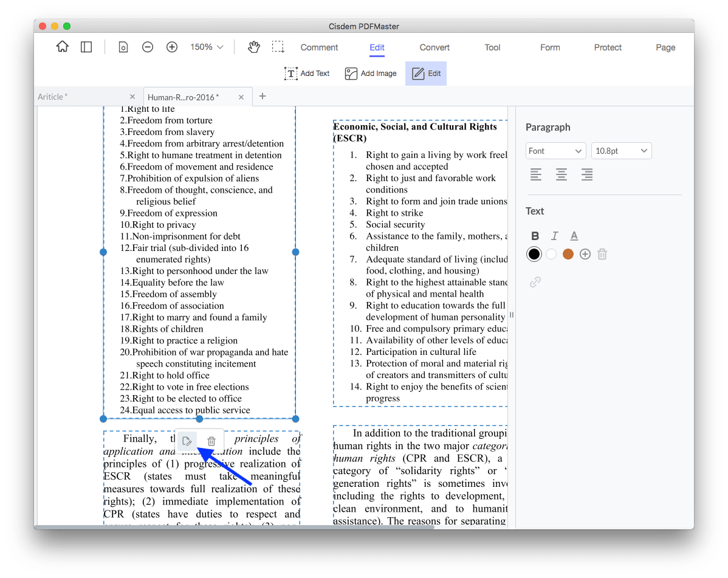Expand the 150% zoom level dropdown

click(207, 46)
